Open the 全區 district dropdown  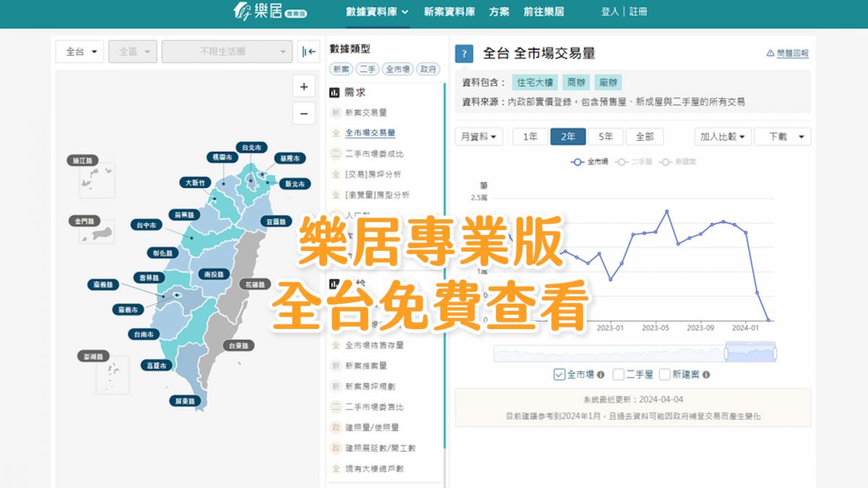click(x=133, y=51)
